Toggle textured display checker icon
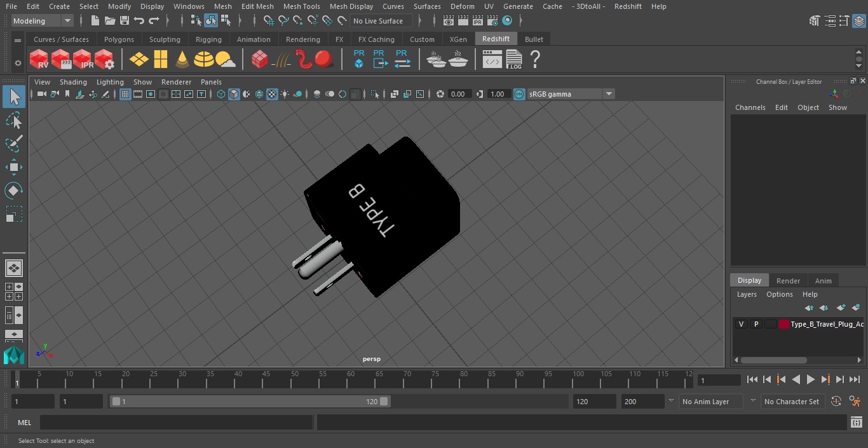868x448 pixels. [x=272, y=94]
